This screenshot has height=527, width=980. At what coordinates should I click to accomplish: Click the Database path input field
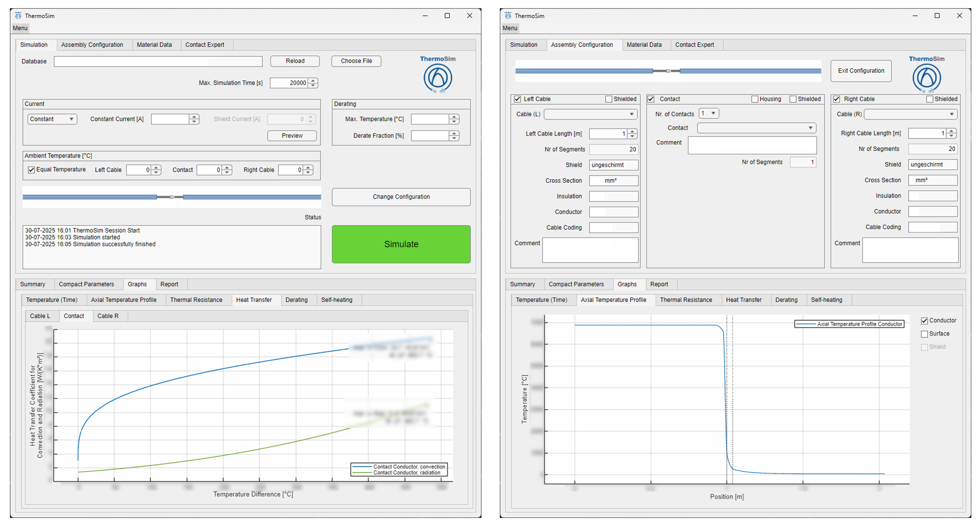tap(158, 61)
